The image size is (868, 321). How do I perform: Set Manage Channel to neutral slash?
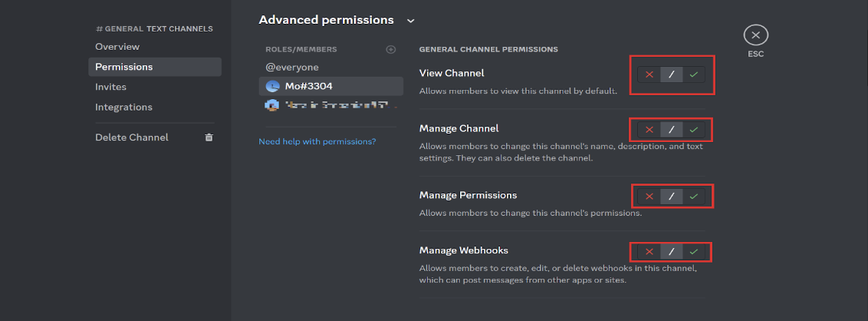tap(672, 129)
